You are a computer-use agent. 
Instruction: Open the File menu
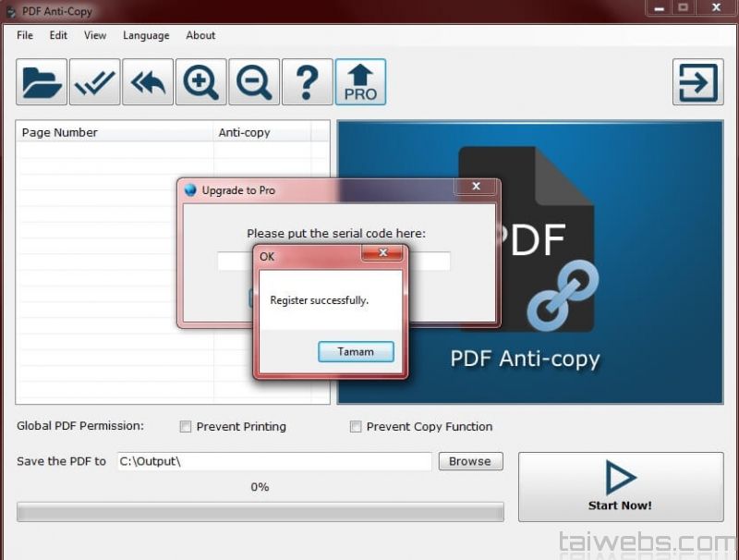tap(25, 35)
